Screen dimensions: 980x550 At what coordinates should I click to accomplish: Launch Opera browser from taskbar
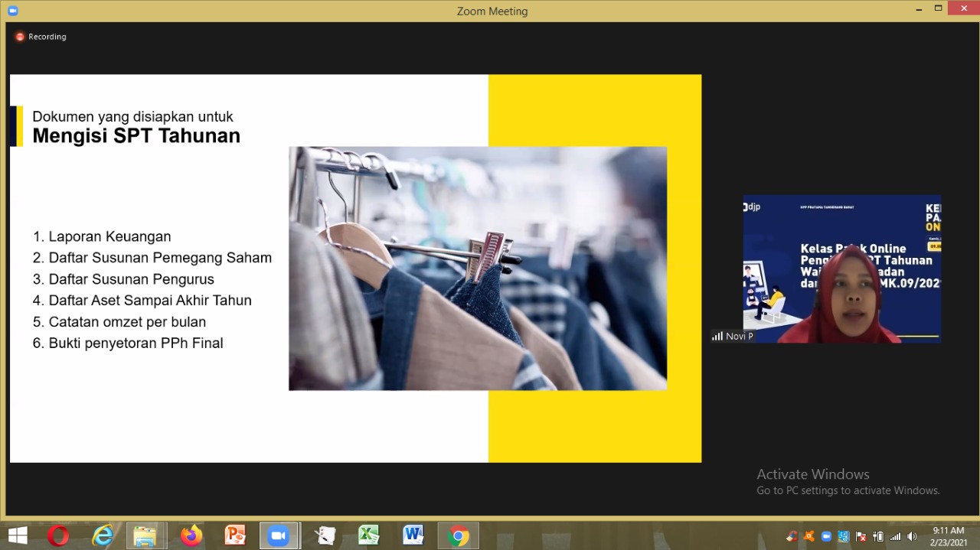coord(58,536)
